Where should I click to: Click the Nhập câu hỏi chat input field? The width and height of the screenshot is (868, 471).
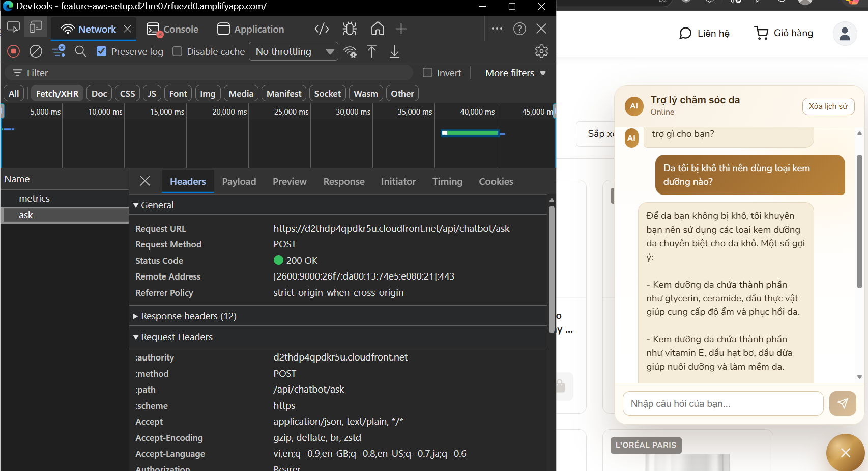(x=722, y=403)
